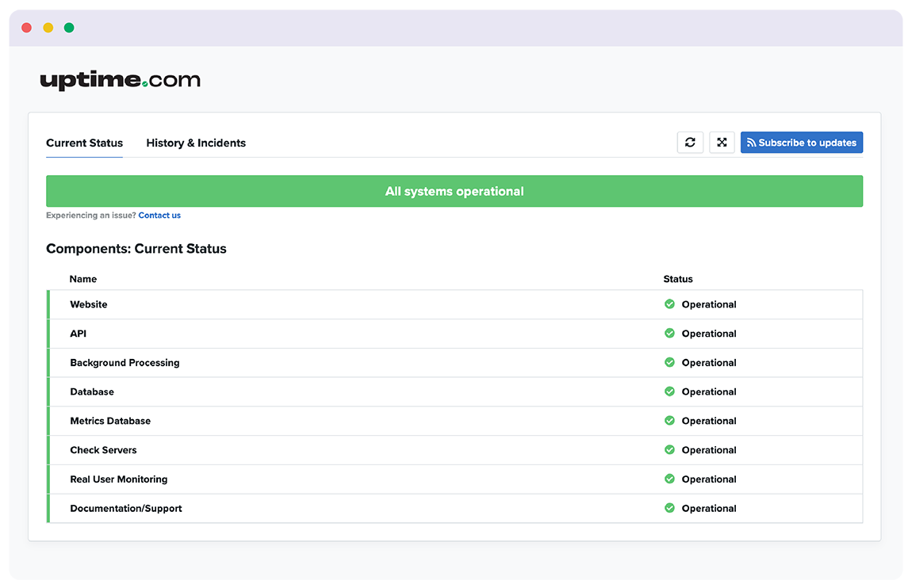
Task: Click the green check icon for Database
Action: [669, 391]
